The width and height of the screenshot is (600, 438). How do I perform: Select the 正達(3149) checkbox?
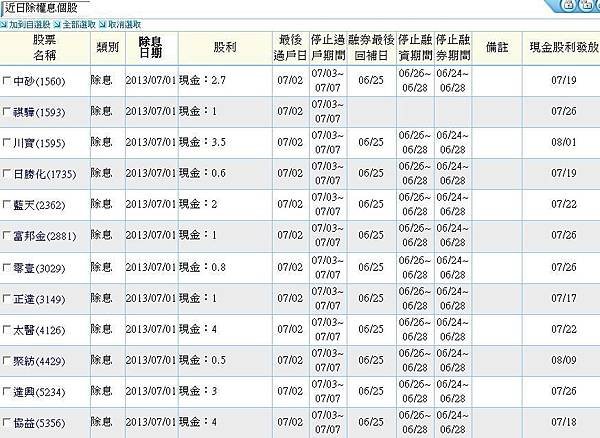click(6, 299)
